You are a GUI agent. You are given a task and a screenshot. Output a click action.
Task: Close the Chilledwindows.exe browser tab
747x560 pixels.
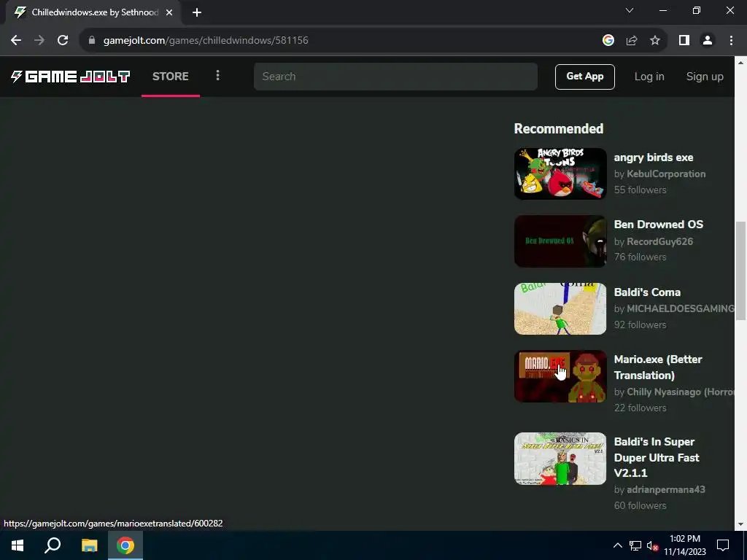(169, 13)
